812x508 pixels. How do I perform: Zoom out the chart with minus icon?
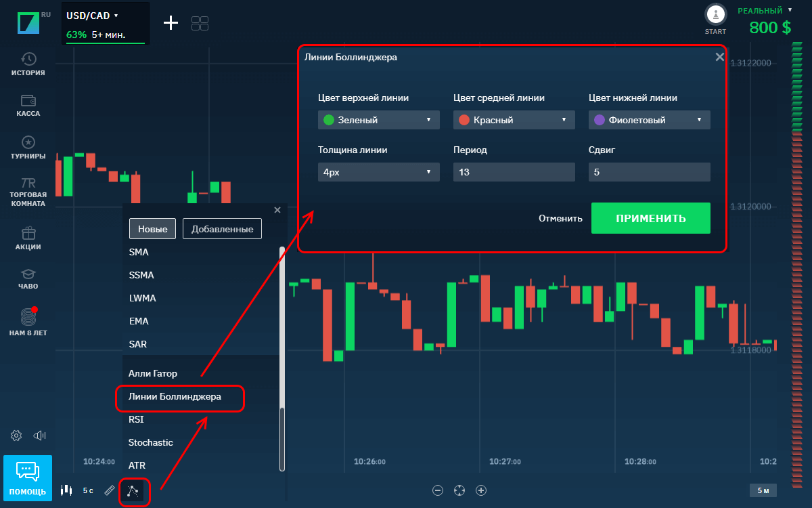(438, 490)
